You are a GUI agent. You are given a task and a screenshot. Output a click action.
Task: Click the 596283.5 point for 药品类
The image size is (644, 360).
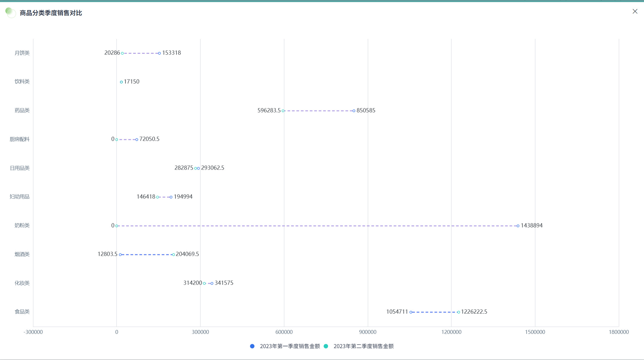pos(283,111)
